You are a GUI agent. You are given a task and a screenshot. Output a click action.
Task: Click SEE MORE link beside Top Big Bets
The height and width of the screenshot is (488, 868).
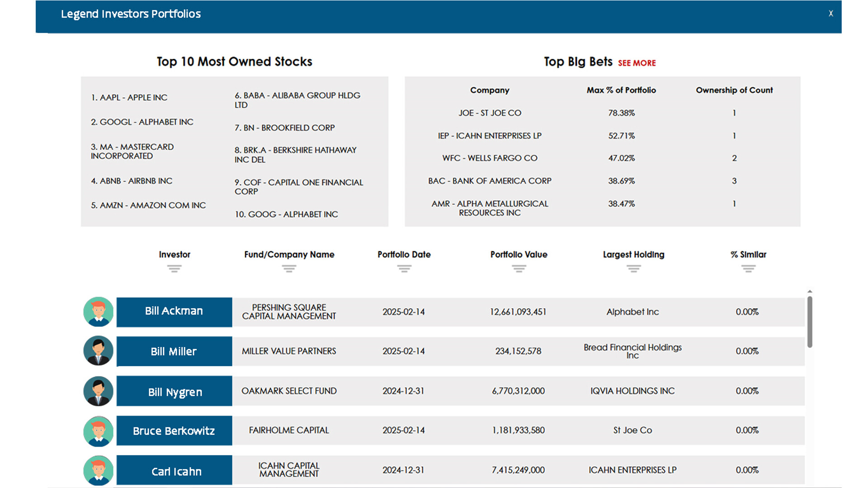pyautogui.click(x=637, y=63)
